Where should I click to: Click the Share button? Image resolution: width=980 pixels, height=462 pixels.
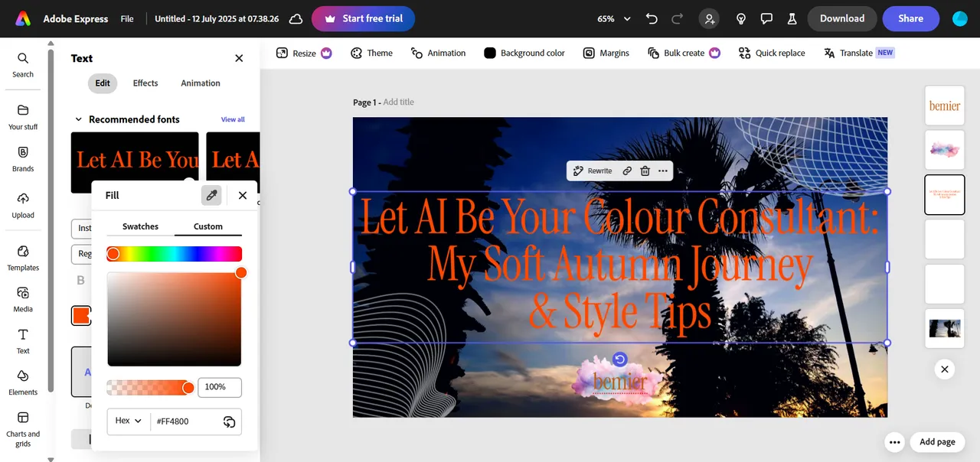click(x=910, y=18)
